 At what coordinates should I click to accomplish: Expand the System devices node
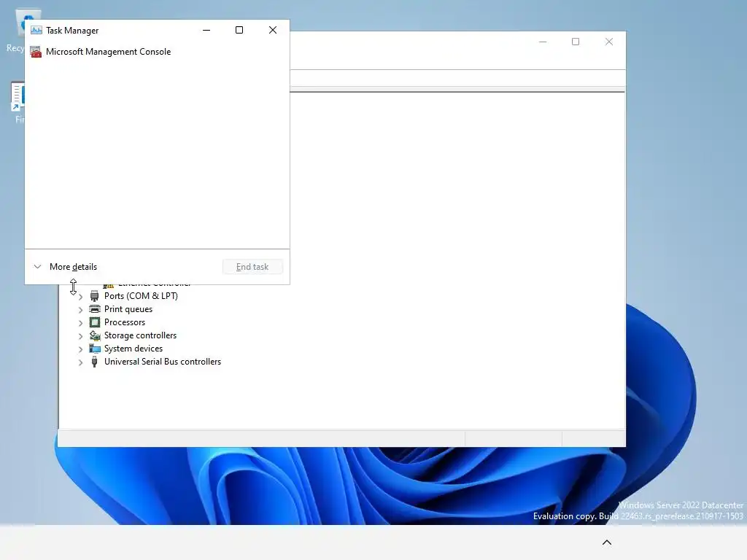80,349
